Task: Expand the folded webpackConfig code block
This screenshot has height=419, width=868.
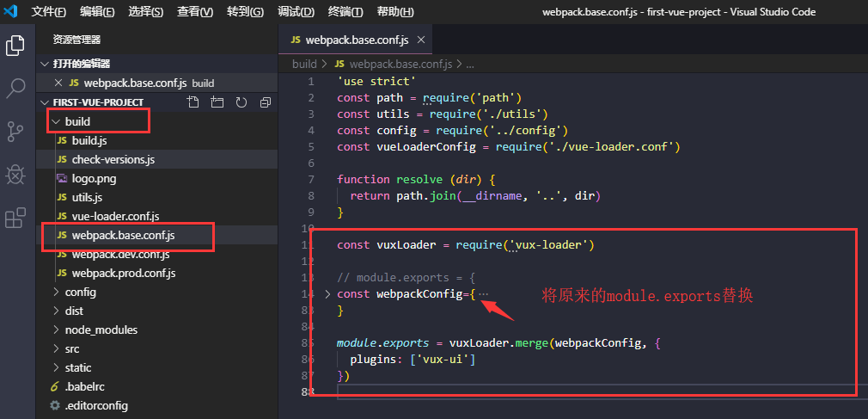Action: pyautogui.click(x=327, y=294)
